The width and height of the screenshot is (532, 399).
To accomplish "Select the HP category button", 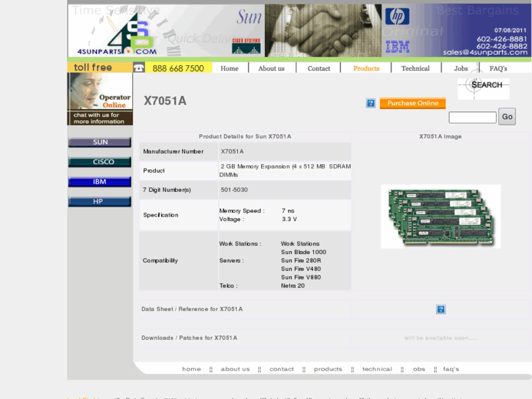I will click(100, 201).
